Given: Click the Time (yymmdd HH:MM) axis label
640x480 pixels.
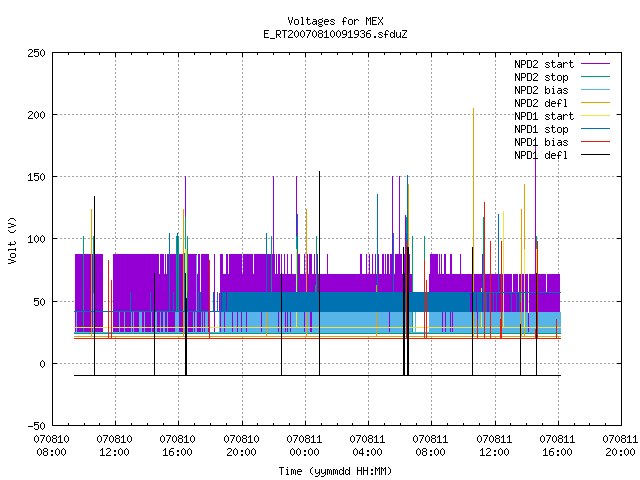Looking at the screenshot, I should [x=335, y=471].
